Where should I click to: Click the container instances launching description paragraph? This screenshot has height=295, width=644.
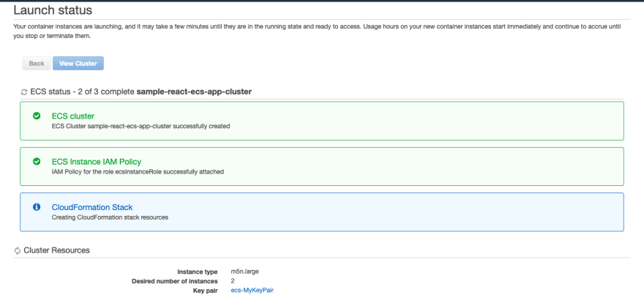[317, 31]
